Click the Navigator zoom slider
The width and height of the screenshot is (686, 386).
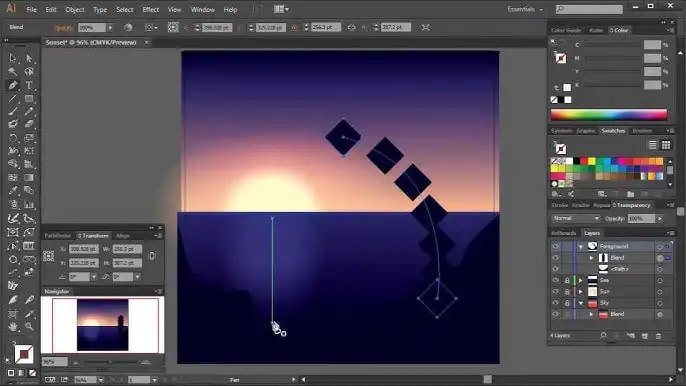110,362
